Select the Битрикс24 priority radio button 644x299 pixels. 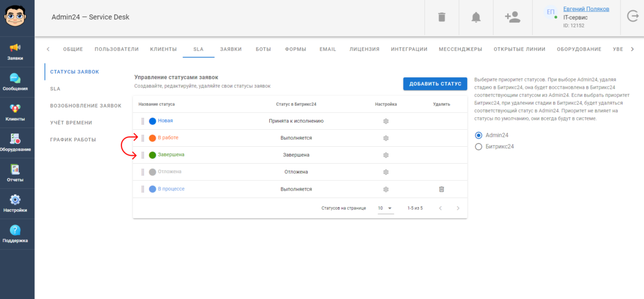[x=479, y=147]
